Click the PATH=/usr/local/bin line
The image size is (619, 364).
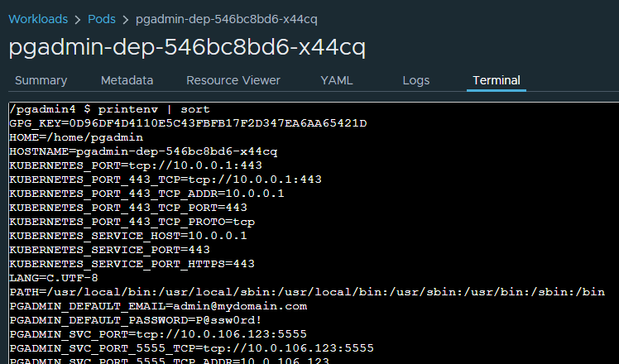307,292
